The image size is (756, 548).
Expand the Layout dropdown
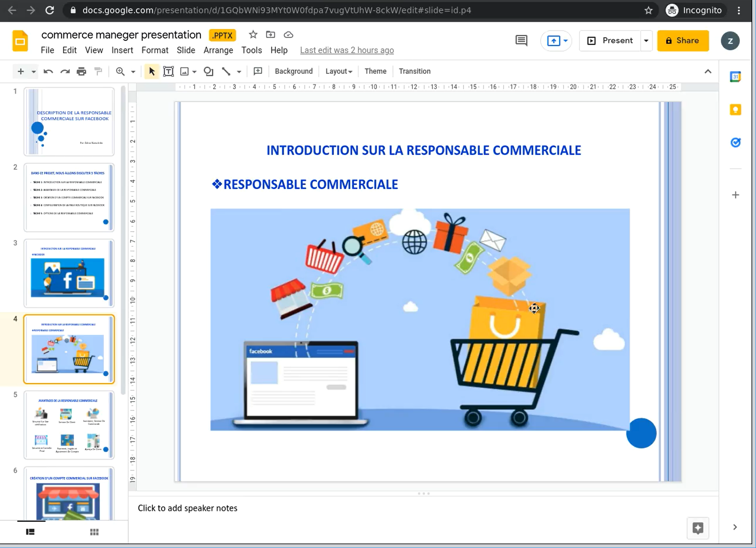(x=339, y=71)
